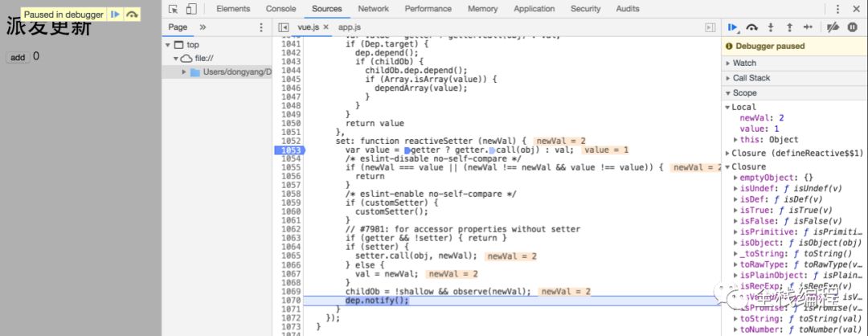Screen dimensions: 868x336
Task: Click the Debugger paused banner
Action: pyautogui.click(x=794, y=47)
